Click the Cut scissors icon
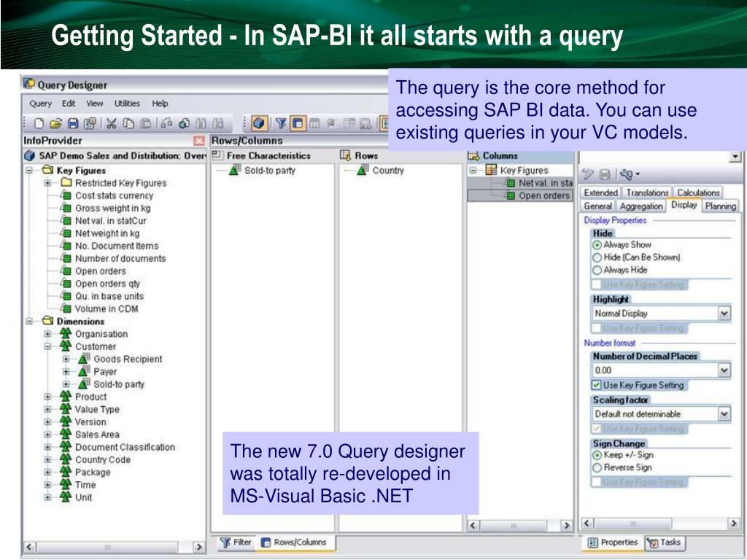The width and height of the screenshot is (747, 560). [x=112, y=124]
